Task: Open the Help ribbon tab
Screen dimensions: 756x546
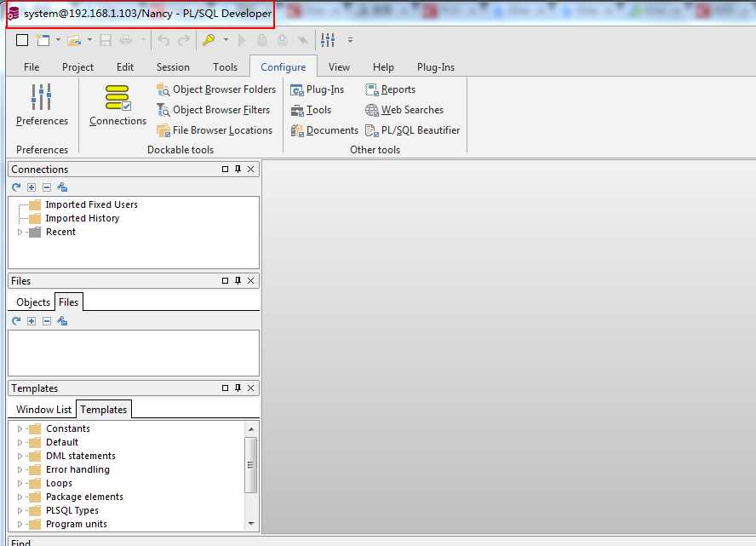Action: click(383, 67)
